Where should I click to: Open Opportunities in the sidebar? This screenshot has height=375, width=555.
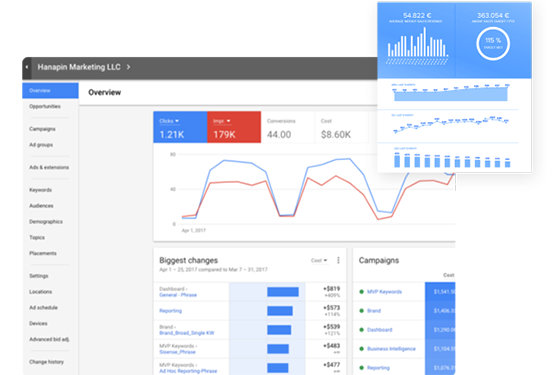45,106
